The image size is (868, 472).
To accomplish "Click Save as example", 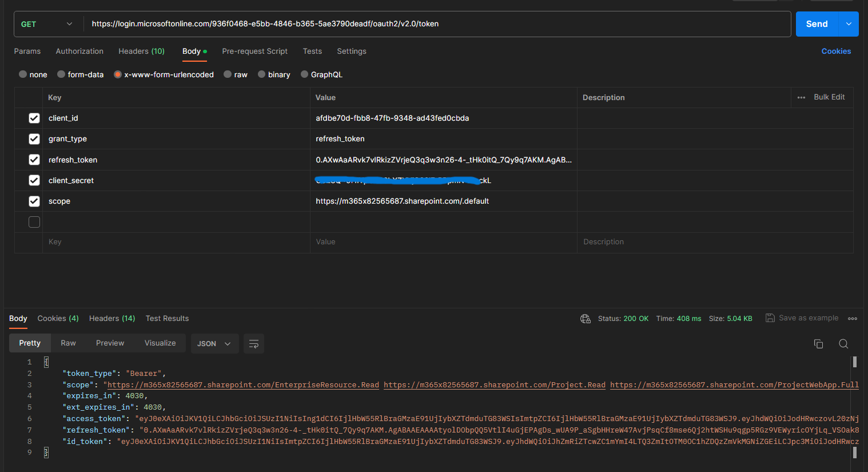I will [x=809, y=318].
